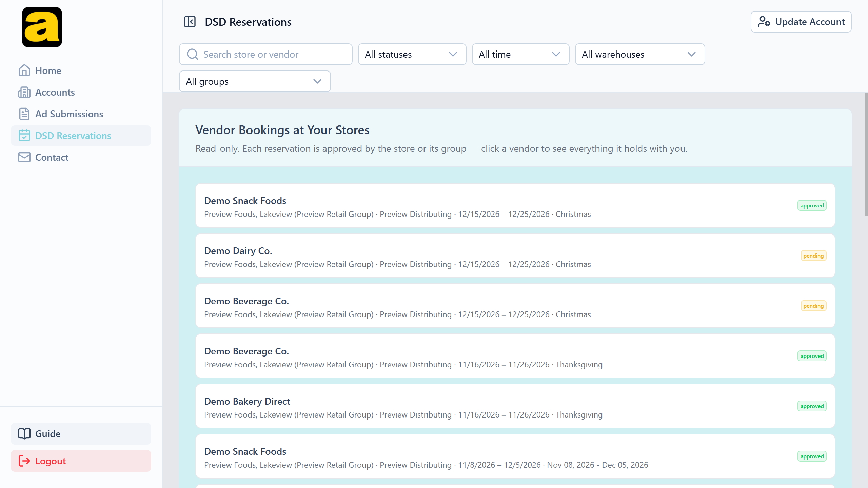This screenshot has height=488, width=868.
Task: Log out using Logout button
Action: click(x=81, y=461)
